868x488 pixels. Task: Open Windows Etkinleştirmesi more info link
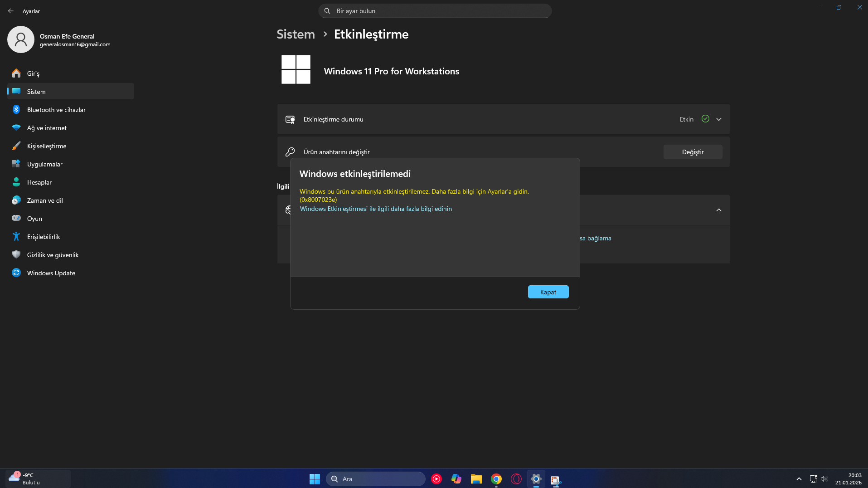point(376,209)
